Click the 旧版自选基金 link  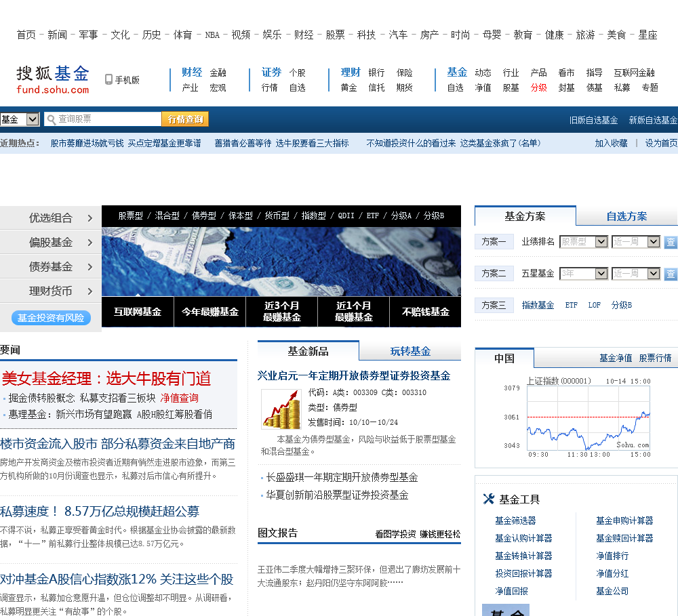pyautogui.click(x=593, y=120)
